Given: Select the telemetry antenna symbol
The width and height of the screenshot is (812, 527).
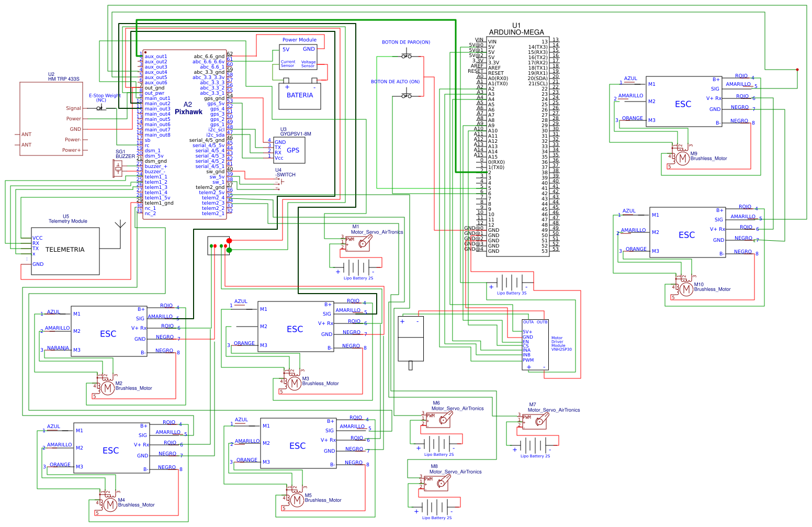Looking at the screenshot, I should (x=120, y=235).
